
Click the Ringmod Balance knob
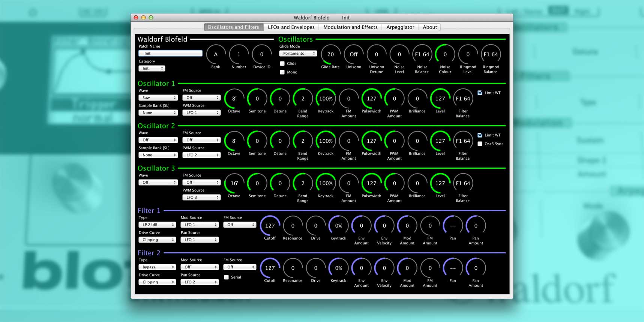(491, 54)
